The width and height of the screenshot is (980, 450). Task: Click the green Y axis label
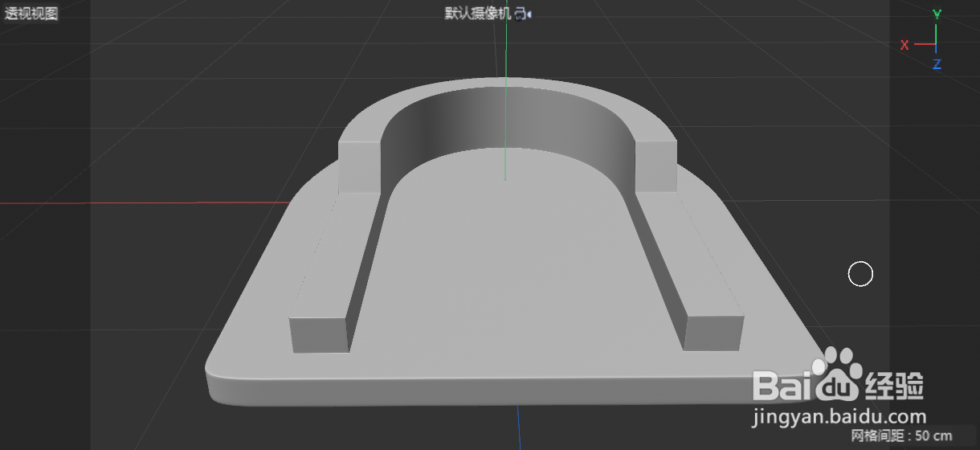pyautogui.click(x=937, y=14)
